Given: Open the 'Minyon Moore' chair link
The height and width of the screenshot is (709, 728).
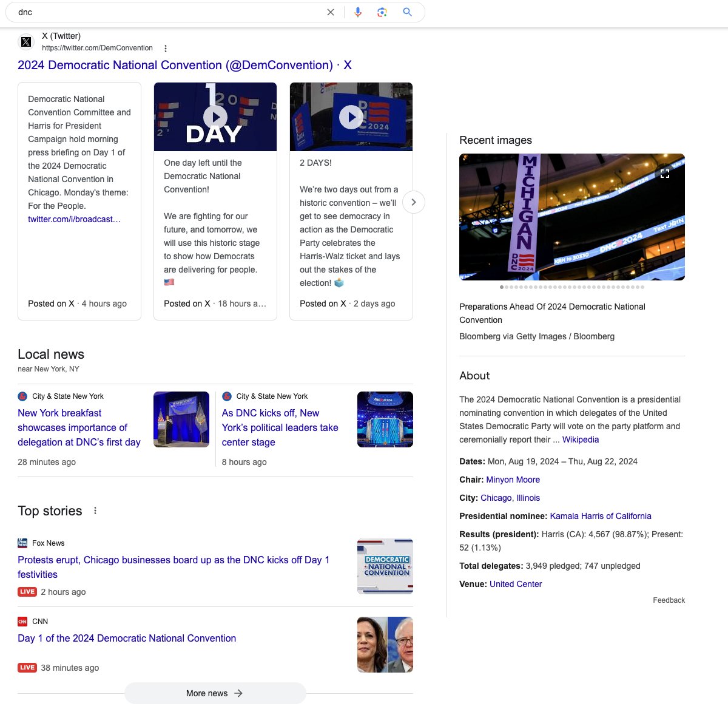Looking at the screenshot, I should click(513, 480).
